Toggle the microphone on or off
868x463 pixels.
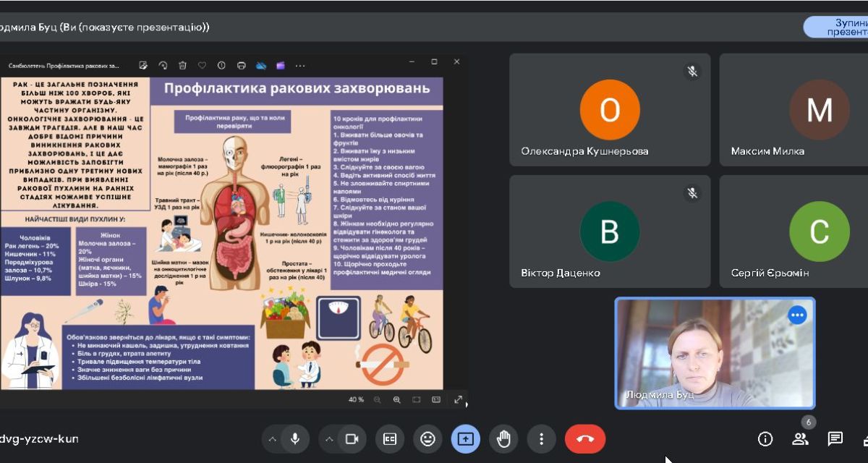[295, 439]
